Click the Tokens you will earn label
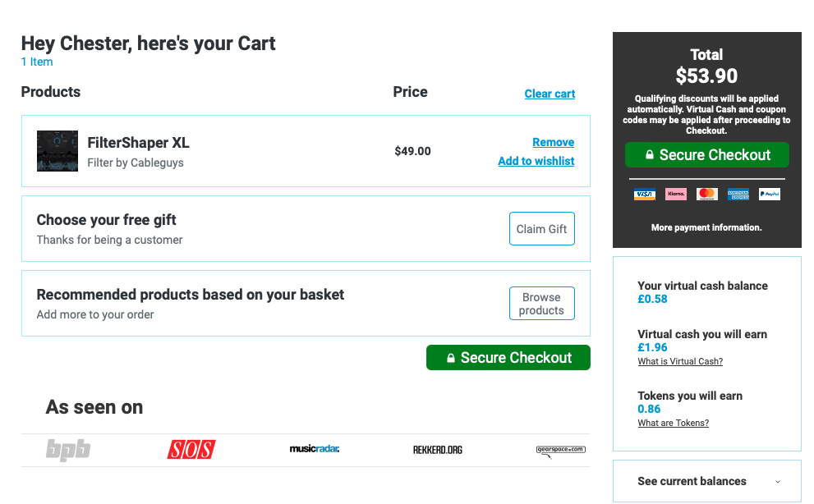 [x=690, y=396]
